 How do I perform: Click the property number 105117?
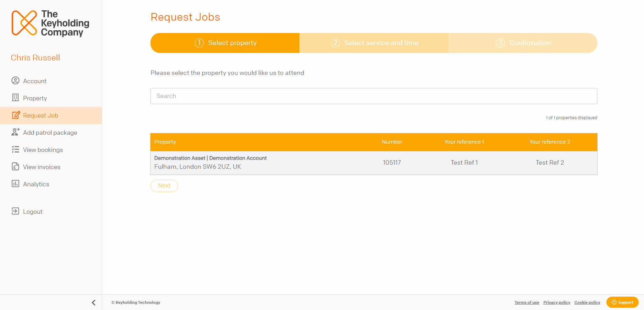coord(392,163)
